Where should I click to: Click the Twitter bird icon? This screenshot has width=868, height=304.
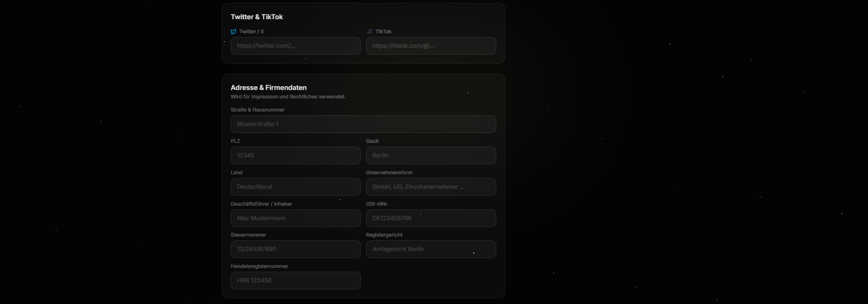[x=233, y=32]
